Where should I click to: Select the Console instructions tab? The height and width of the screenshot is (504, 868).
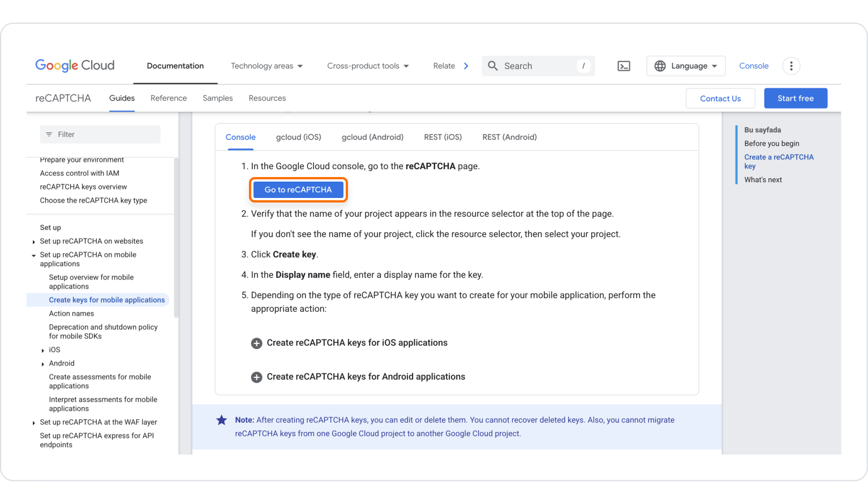click(240, 137)
